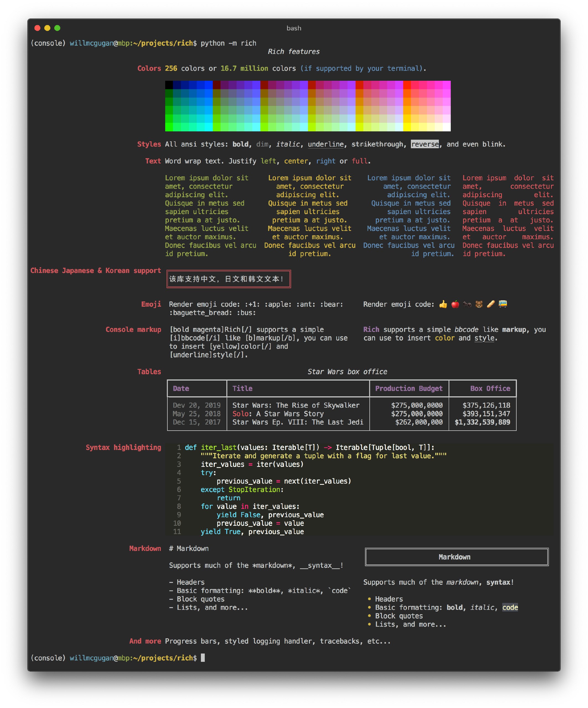Click the '$1,332,539,889' box office value

[482, 422]
